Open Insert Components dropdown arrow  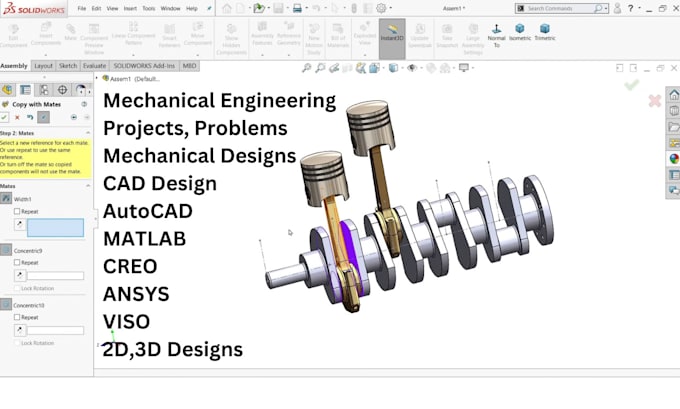pyautogui.click(x=46, y=55)
